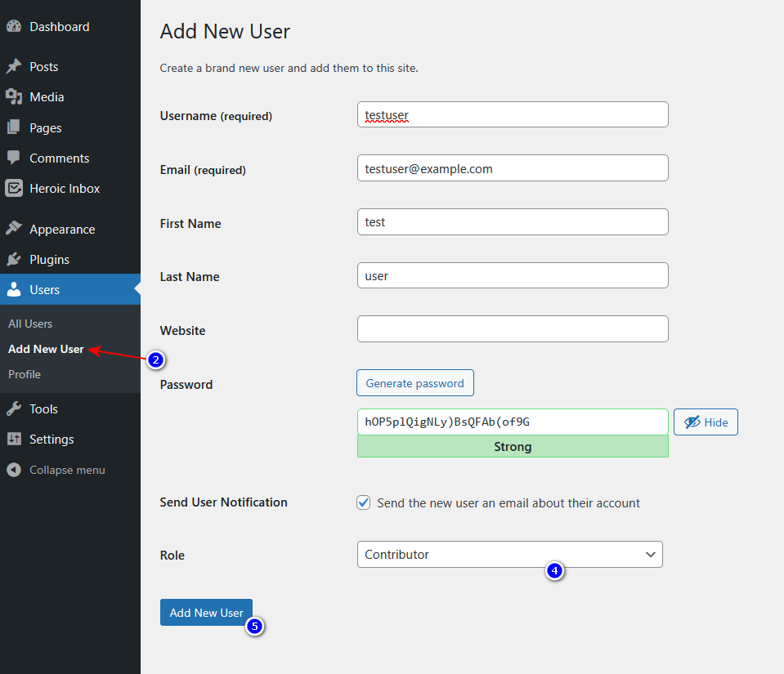The height and width of the screenshot is (674, 784).
Task: Click the Users person icon
Action: [14, 289]
